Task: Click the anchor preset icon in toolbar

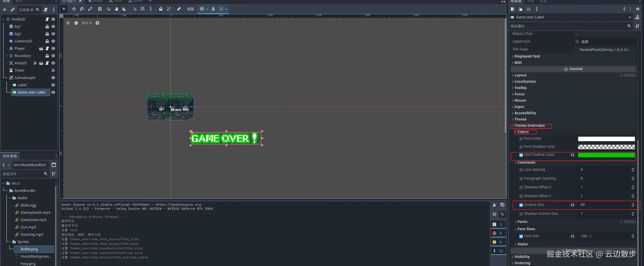Action: click(x=213, y=9)
